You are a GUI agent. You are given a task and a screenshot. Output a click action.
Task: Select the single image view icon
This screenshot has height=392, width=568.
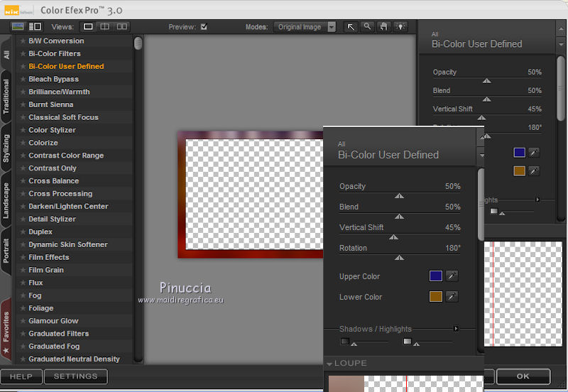[x=88, y=26]
